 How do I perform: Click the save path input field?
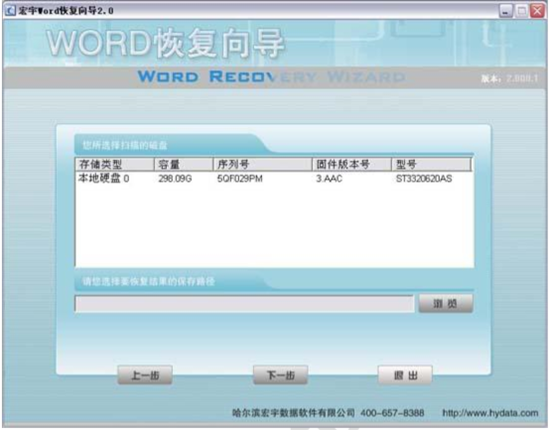click(x=244, y=304)
